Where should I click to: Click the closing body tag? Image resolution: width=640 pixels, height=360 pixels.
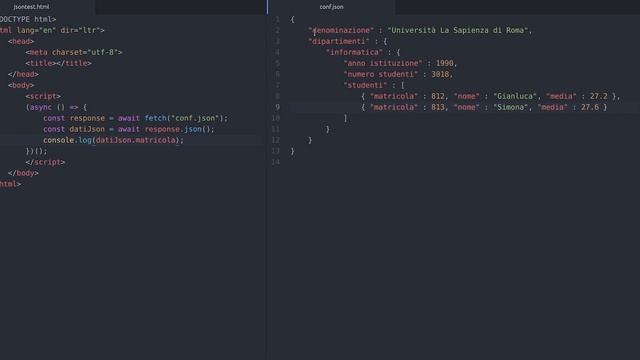pyautogui.click(x=23, y=173)
